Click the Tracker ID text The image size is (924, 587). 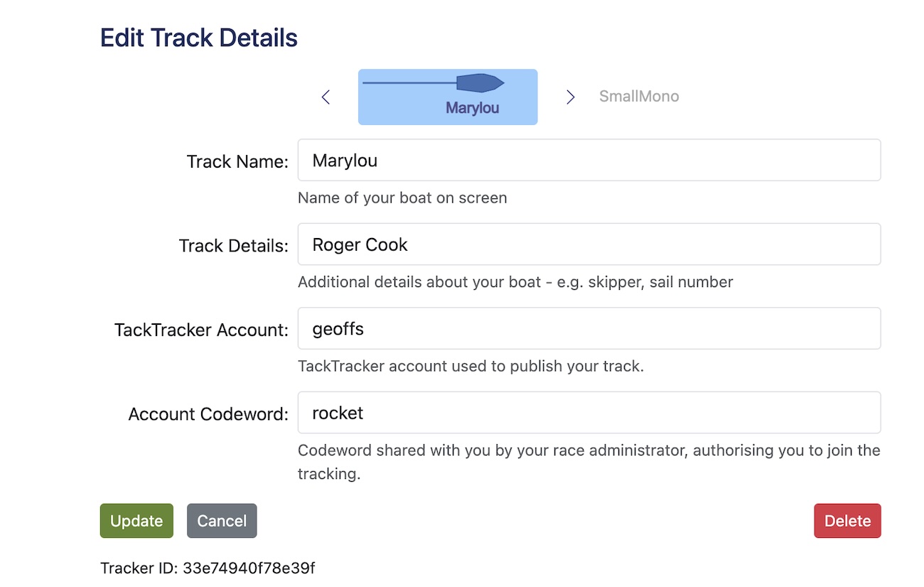(208, 568)
